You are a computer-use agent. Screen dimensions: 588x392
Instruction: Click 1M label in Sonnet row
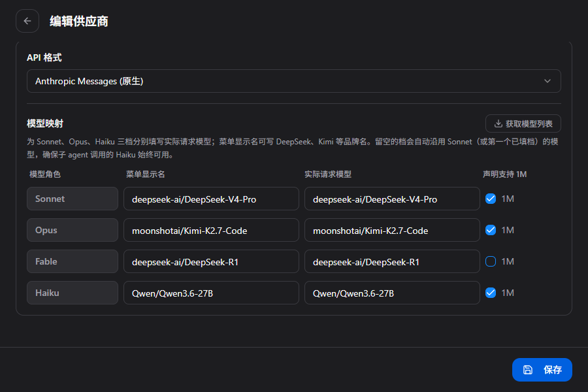click(x=508, y=199)
